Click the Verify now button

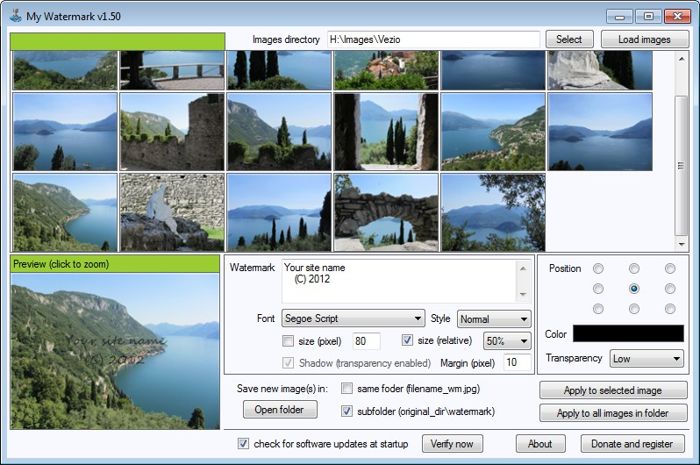[452, 444]
